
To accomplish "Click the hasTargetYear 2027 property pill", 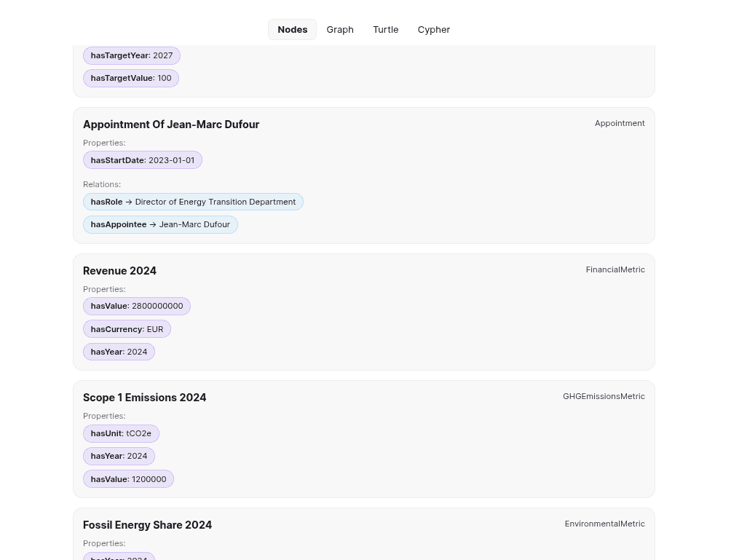I will click(x=132, y=55).
